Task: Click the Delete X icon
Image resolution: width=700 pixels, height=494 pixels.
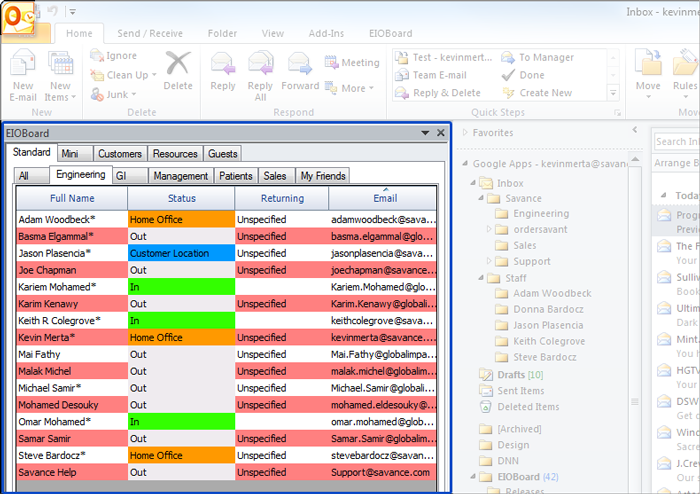Action: (x=178, y=63)
